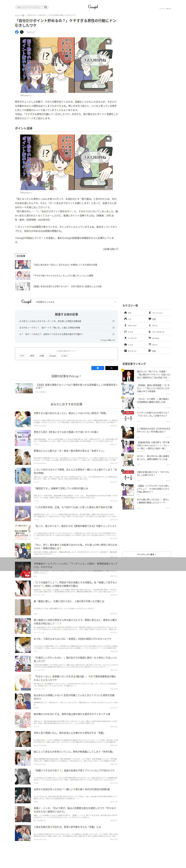The image size is (186, 868).
Task: Share via the round X icon under the title
Action: point(22,32)
